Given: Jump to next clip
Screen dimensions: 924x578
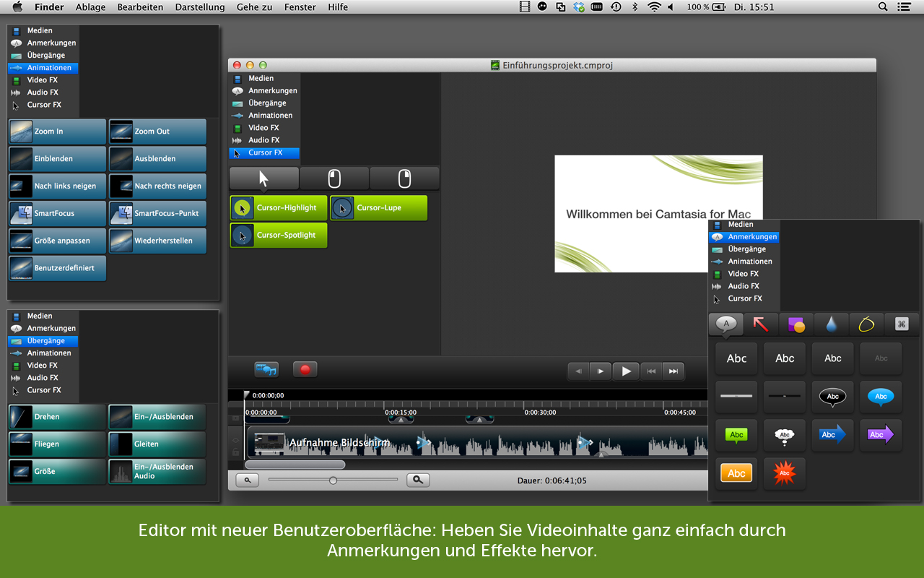Looking at the screenshot, I should pos(674,371).
